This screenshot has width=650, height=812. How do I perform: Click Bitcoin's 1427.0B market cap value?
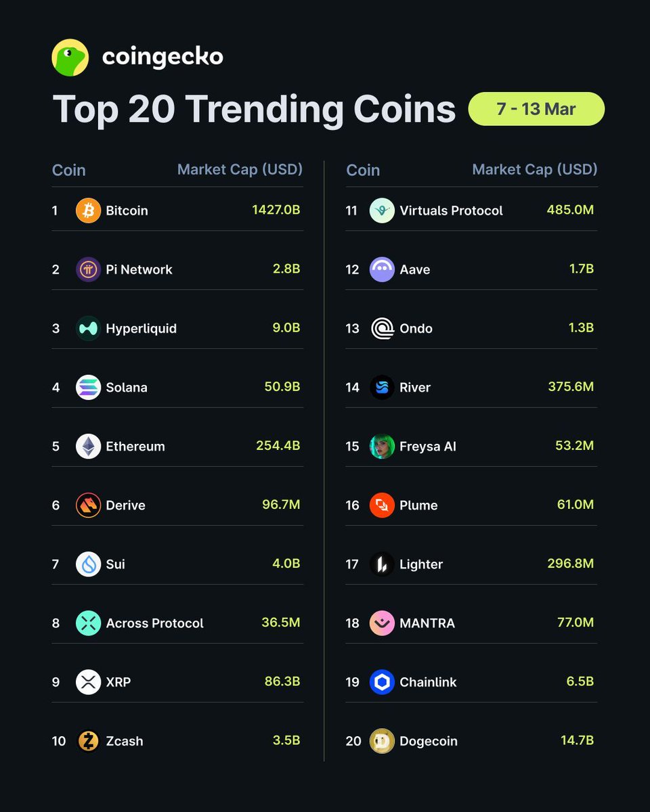click(x=276, y=210)
